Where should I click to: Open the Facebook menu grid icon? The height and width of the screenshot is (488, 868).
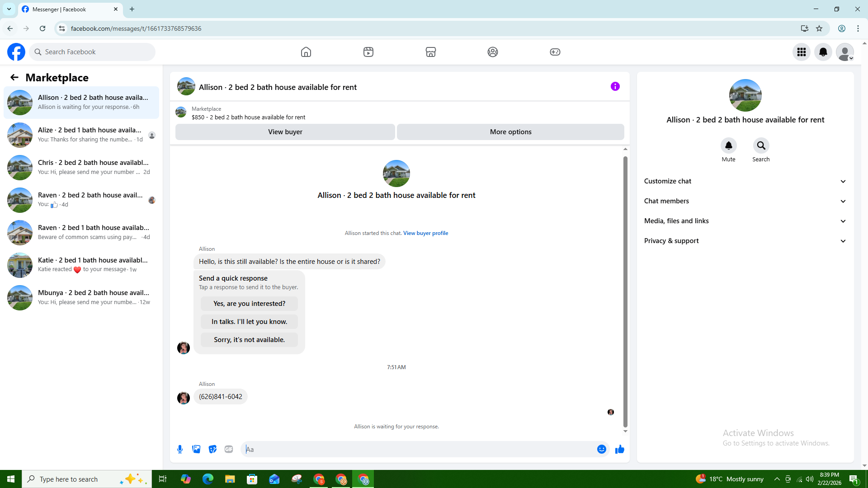coord(802,52)
